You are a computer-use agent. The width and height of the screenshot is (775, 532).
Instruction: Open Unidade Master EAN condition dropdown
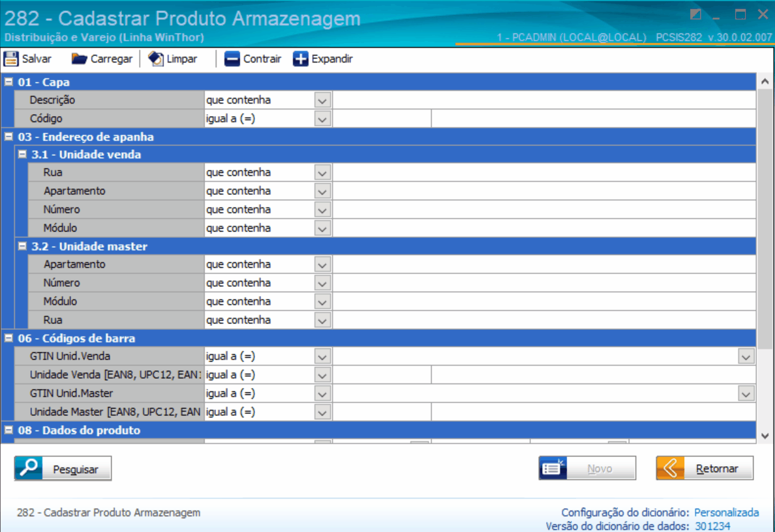pos(322,412)
